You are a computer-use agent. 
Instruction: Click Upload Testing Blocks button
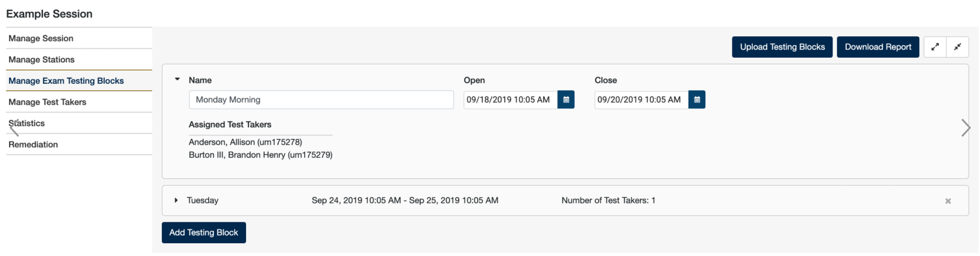pos(782,47)
